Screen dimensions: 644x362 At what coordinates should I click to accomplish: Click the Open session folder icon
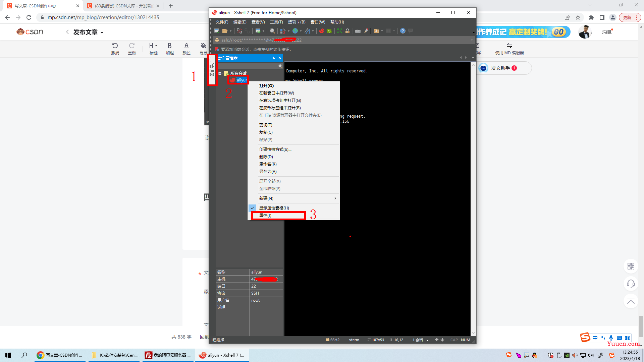tap(225, 31)
